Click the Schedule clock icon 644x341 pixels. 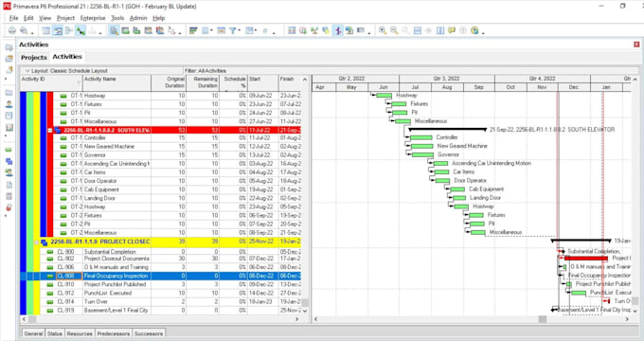tap(303, 31)
